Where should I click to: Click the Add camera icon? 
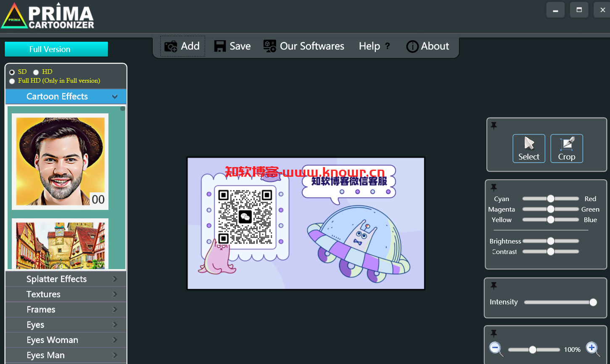[x=171, y=46]
